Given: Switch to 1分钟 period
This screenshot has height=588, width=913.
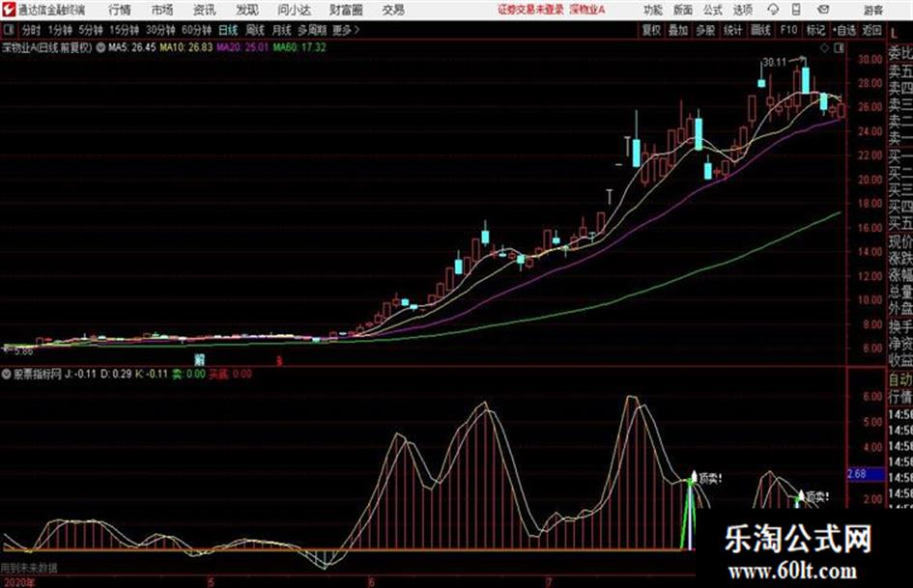Looking at the screenshot, I should point(60,30).
